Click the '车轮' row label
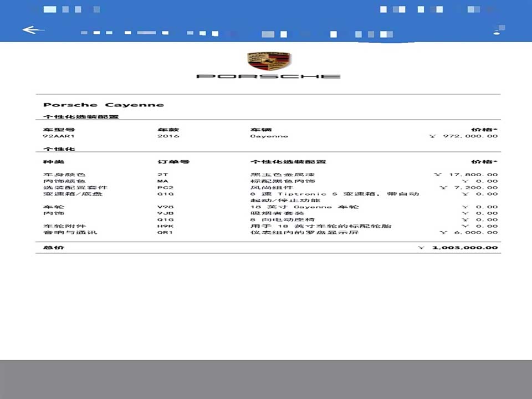The width and height of the screenshot is (532, 399). click(x=54, y=207)
